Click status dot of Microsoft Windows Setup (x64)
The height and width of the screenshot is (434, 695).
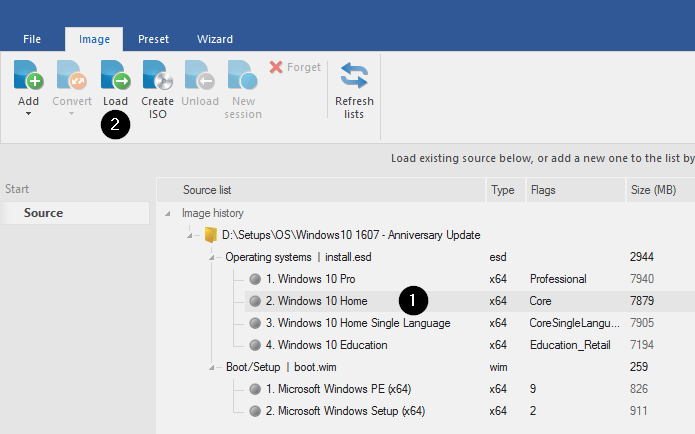[x=255, y=411]
